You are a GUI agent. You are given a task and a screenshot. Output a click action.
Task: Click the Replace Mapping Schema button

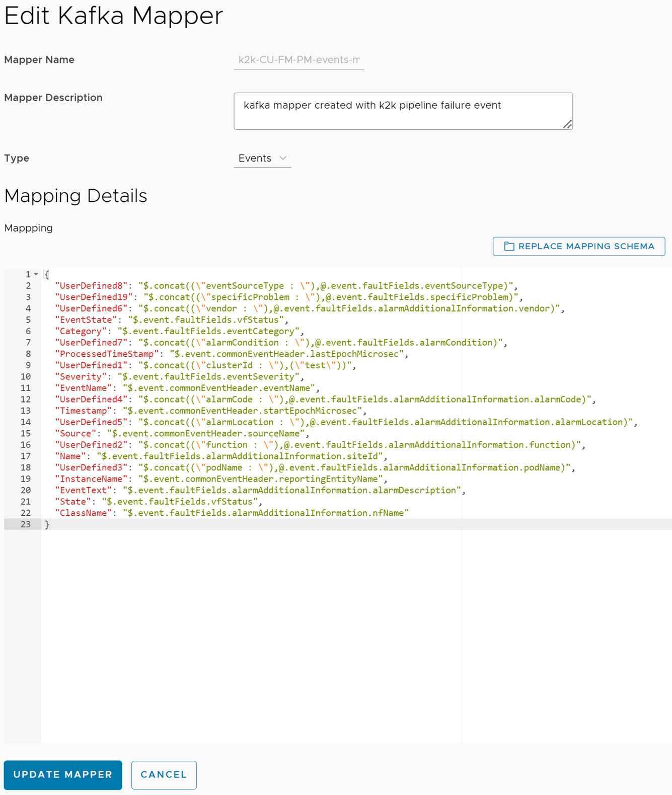click(x=579, y=247)
